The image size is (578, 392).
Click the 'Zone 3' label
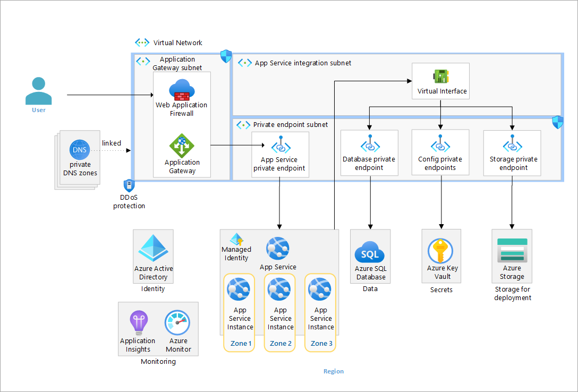point(321,343)
